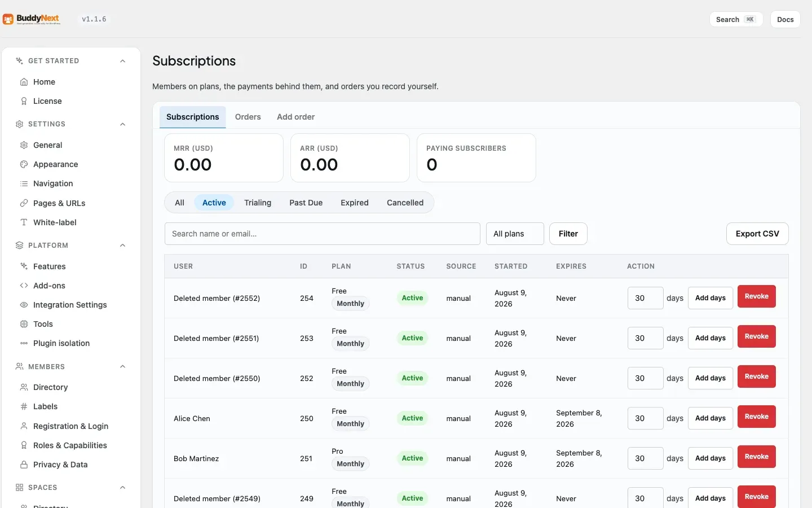The width and height of the screenshot is (812, 508).
Task: Click the White-label text icon
Action: click(24, 222)
